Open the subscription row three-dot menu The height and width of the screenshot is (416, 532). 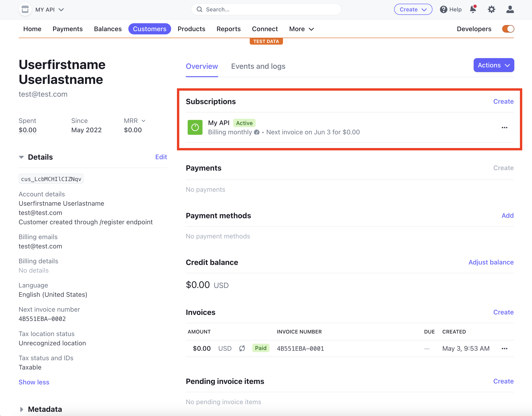click(504, 127)
